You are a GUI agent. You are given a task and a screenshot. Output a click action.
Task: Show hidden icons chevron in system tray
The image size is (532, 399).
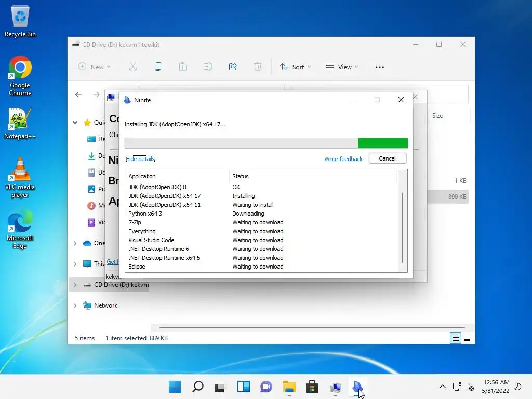(443, 387)
